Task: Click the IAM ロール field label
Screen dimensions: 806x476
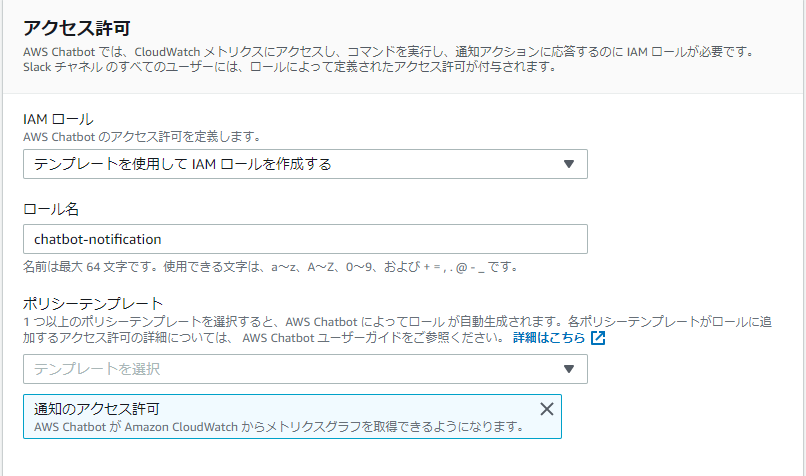Action: 58,119
